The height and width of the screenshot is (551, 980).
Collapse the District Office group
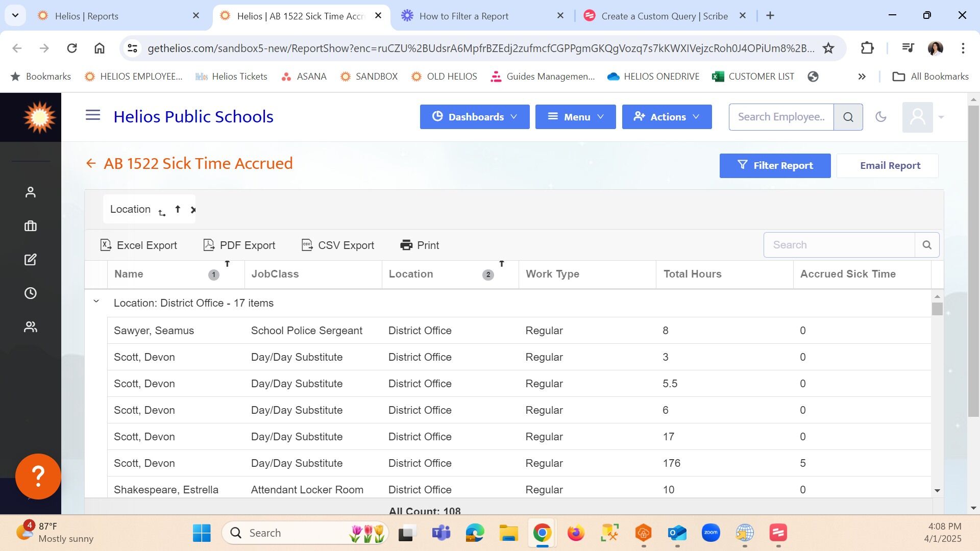[96, 302]
